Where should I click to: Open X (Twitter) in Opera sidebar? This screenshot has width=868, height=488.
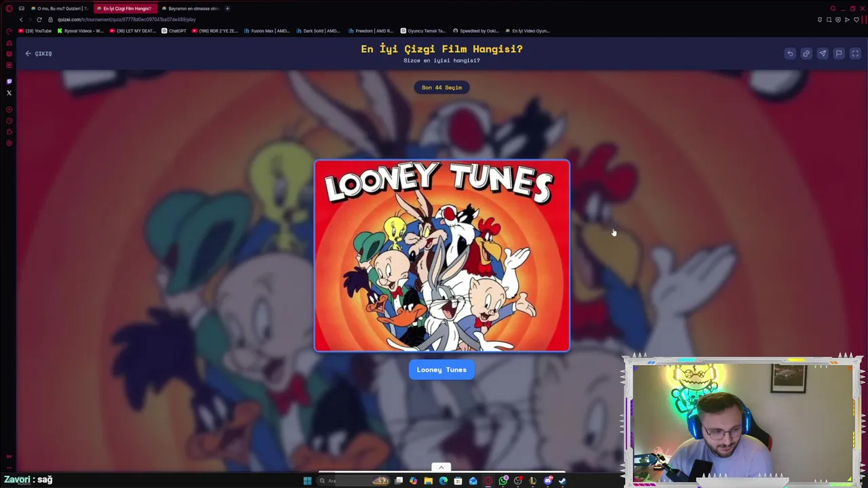[9, 93]
